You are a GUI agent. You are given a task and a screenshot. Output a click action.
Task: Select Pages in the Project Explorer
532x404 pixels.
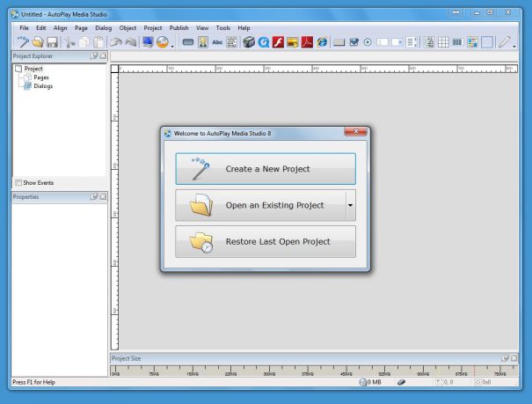(x=41, y=77)
